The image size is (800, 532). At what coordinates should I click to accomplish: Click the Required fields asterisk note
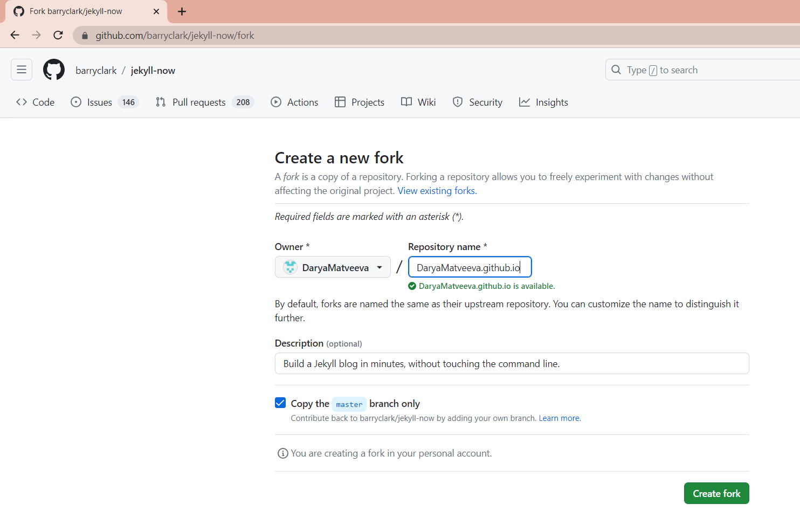click(369, 217)
